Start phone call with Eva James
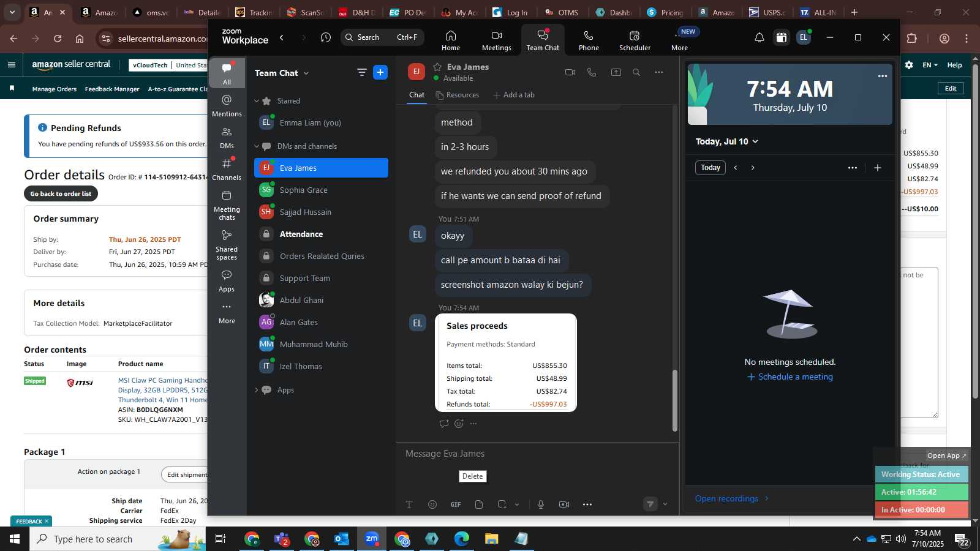 [x=592, y=72]
